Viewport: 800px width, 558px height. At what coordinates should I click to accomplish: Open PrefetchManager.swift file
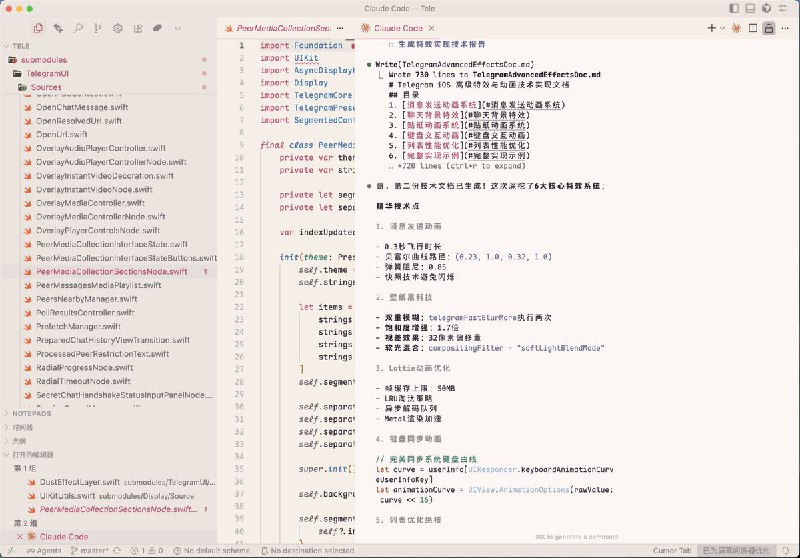point(78,326)
